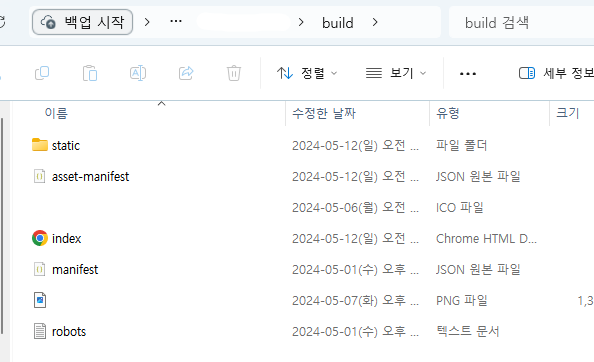This screenshot has width=594, height=362.
Task: Expand chevron after build breadcrumb
Action: 375,22
